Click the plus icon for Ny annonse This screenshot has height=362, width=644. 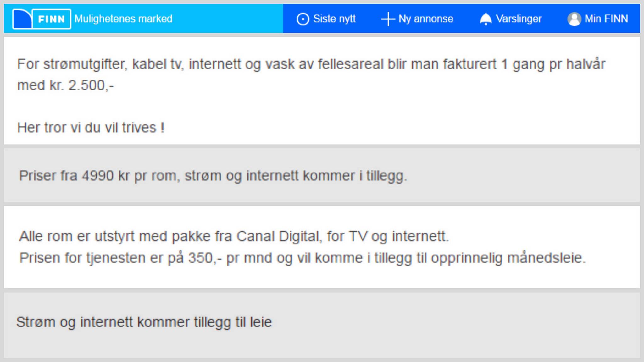click(x=388, y=19)
